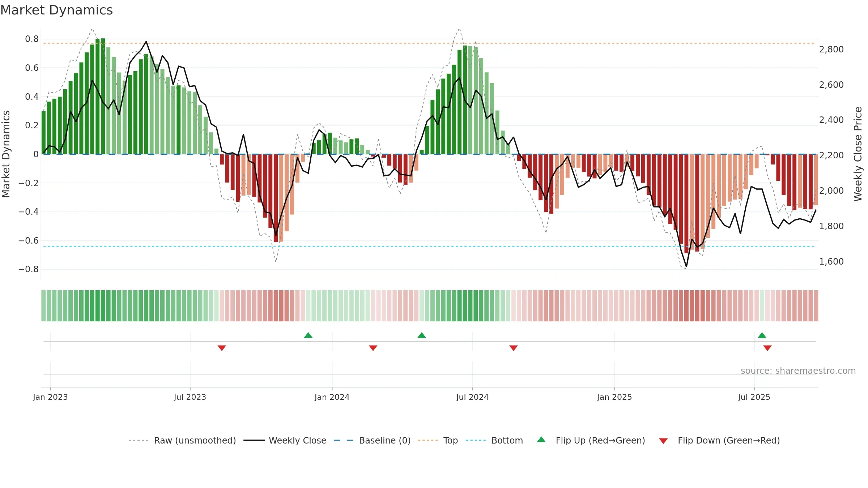
Task: Click the green flip-up marker near May 2024
Action: pyautogui.click(x=422, y=335)
